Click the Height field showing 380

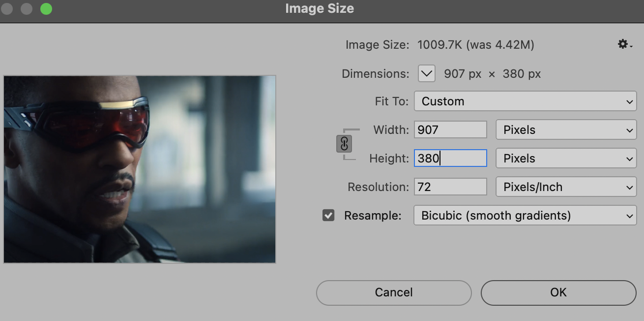[450, 159]
